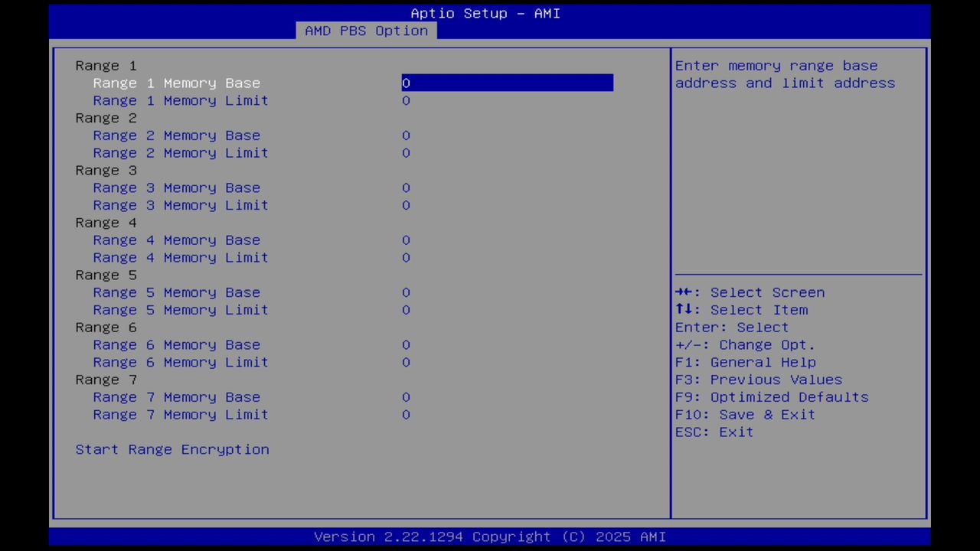Edit the Range 6 Memory Limit value
Image resolution: width=980 pixels, height=551 pixels.
click(180, 362)
